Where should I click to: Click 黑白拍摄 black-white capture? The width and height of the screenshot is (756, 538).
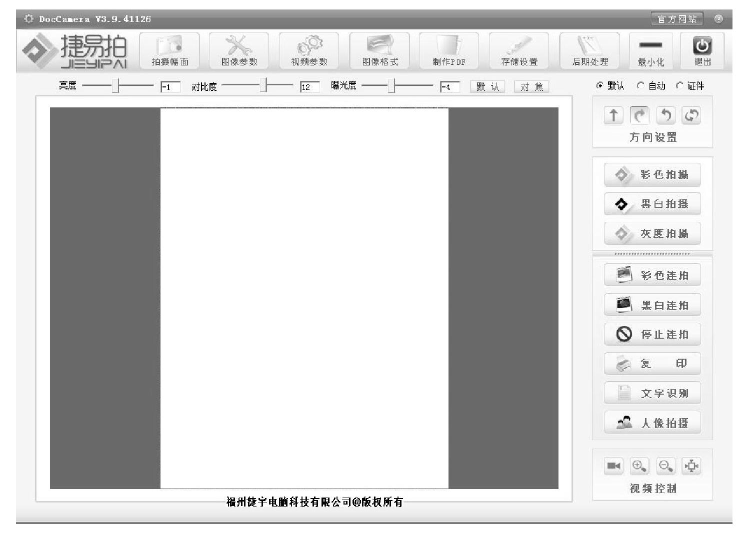point(652,204)
